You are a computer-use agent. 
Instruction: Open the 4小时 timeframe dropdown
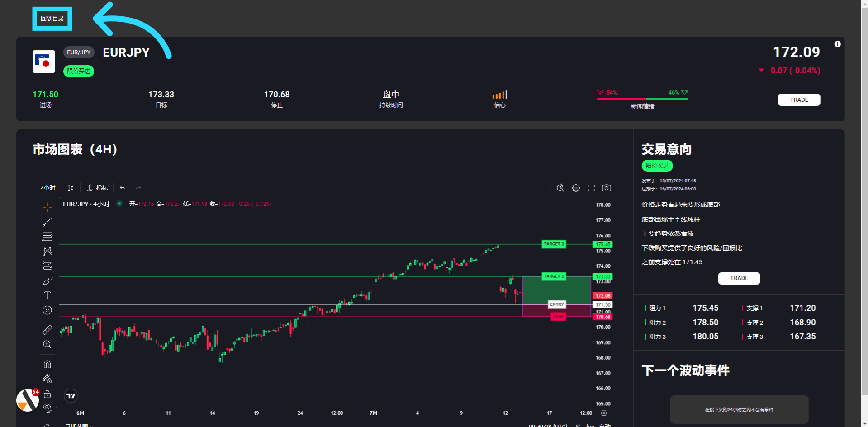coord(48,188)
